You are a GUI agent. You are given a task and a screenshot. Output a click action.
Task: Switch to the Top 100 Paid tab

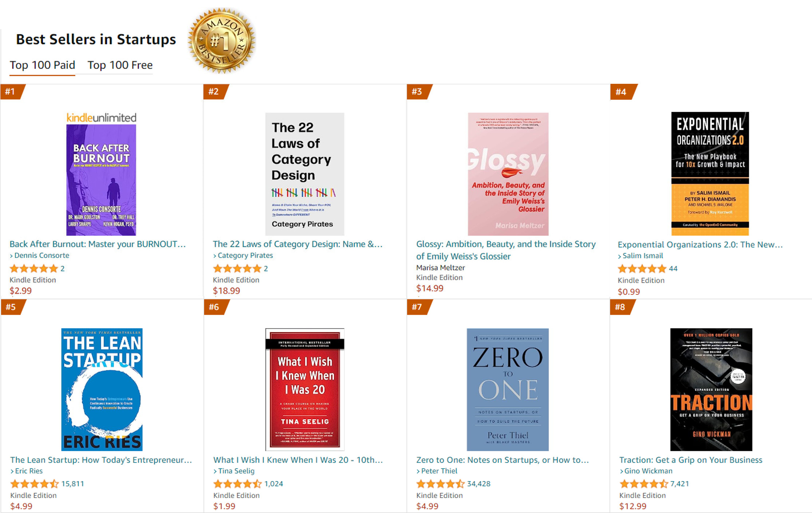(x=42, y=65)
